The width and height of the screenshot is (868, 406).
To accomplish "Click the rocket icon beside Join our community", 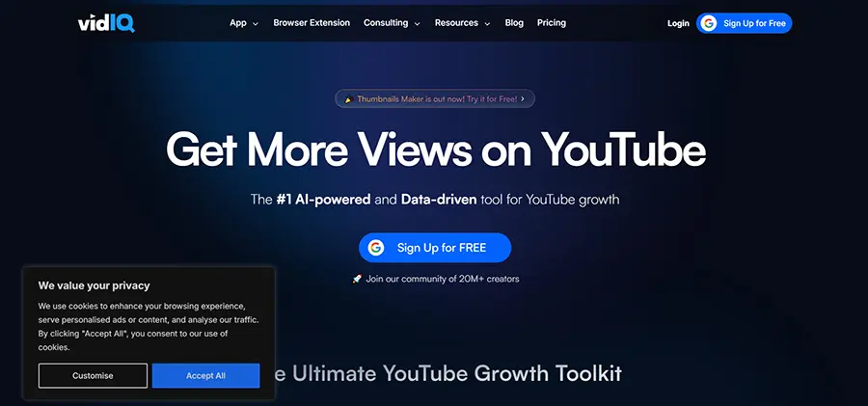I will coord(357,279).
